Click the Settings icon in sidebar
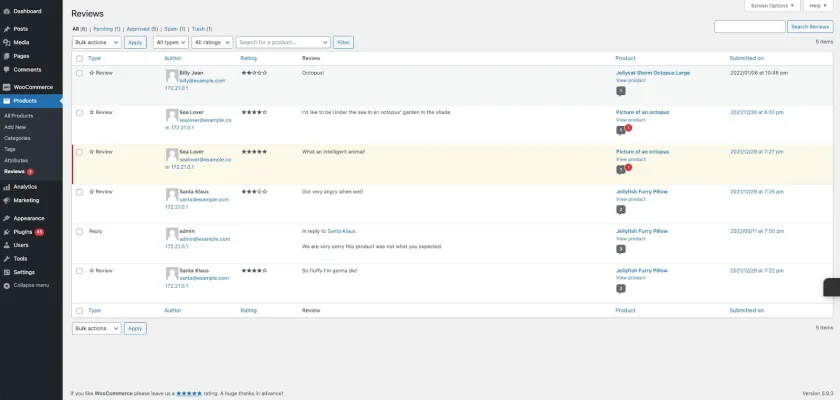The image size is (840, 400). [6, 272]
